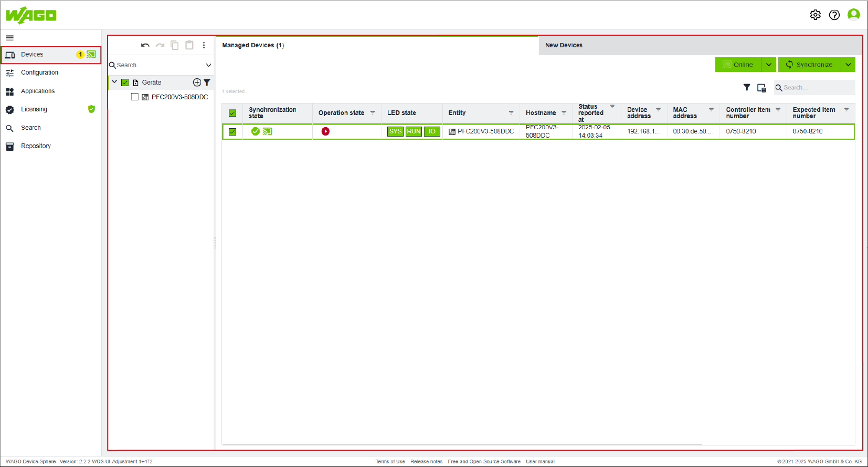Open User manual link
868x467 pixels.
point(540,462)
